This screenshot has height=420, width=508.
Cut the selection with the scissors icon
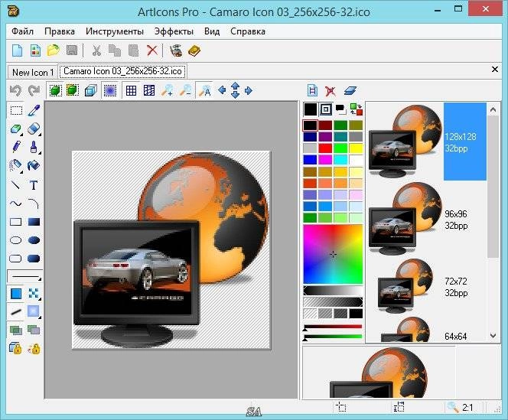[x=96, y=50]
